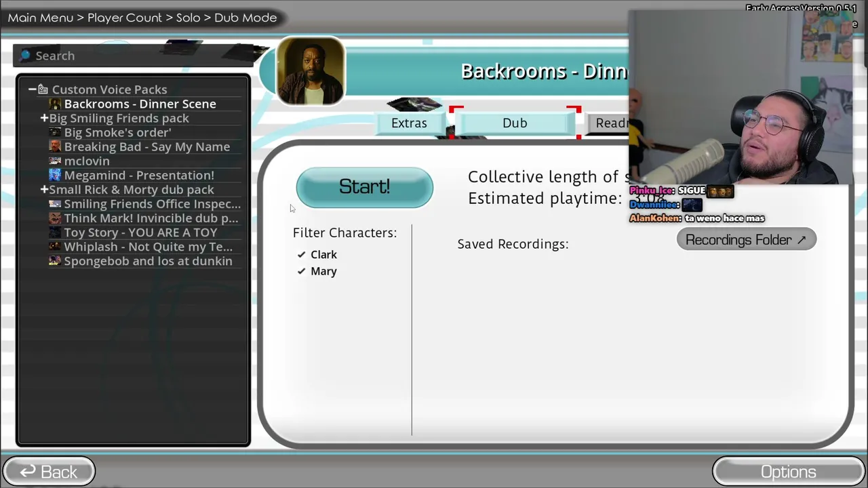868x488 pixels.
Task: Click the Small Rick & Morty dub pack label
Action: pos(131,189)
